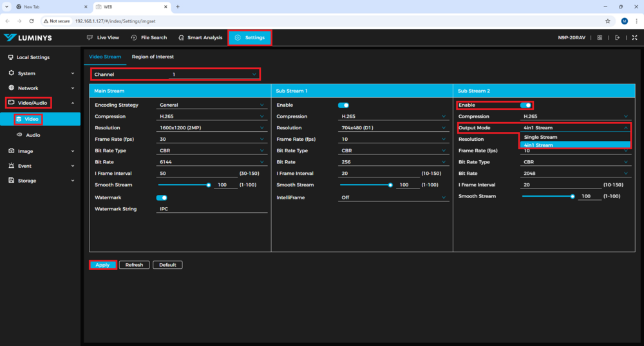Expand Main Stream Encoding Strategy dropdown
This screenshot has width=644, height=346.
(211, 105)
